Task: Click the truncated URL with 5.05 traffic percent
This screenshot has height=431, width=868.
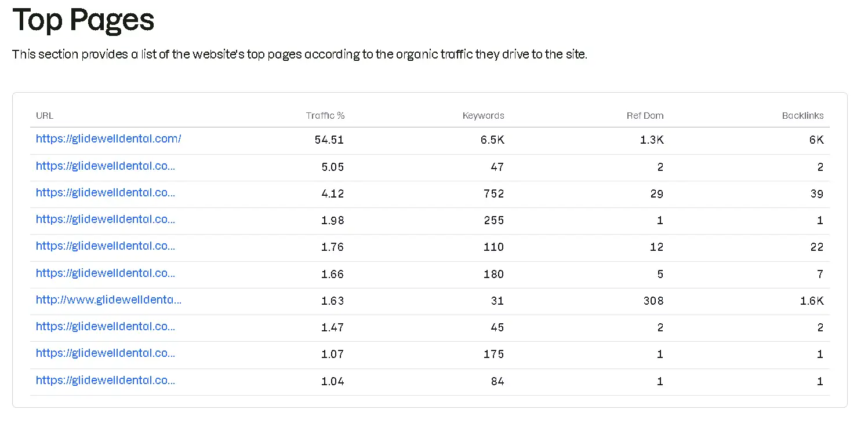Action: click(x=105, y=166)
